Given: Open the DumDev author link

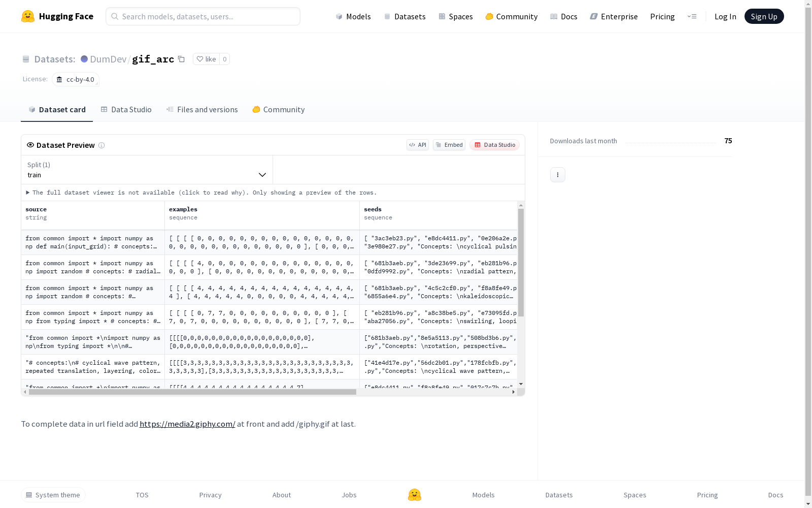Looking at the screenshot, I should (108, 59).
